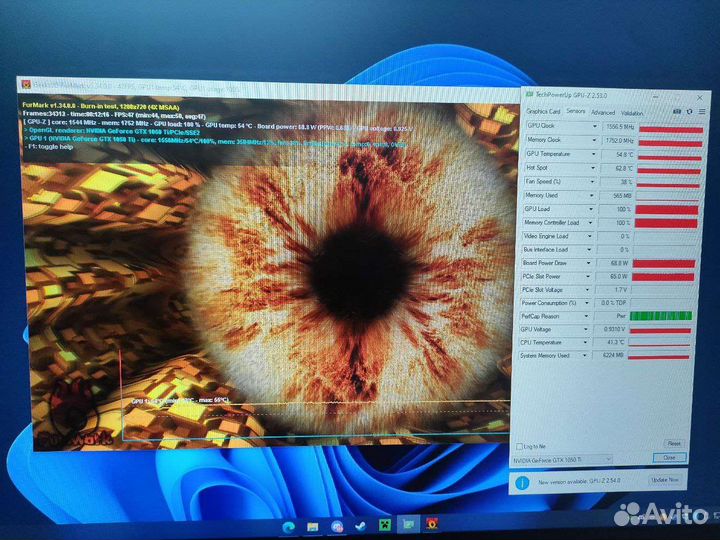Click the GPU-Z title bar app icon

[529, 94]
